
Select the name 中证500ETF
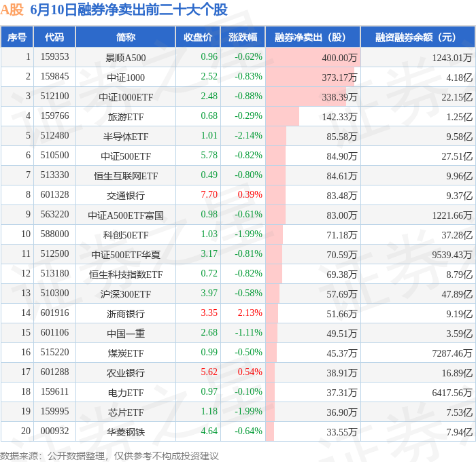(x=126, y=156)
